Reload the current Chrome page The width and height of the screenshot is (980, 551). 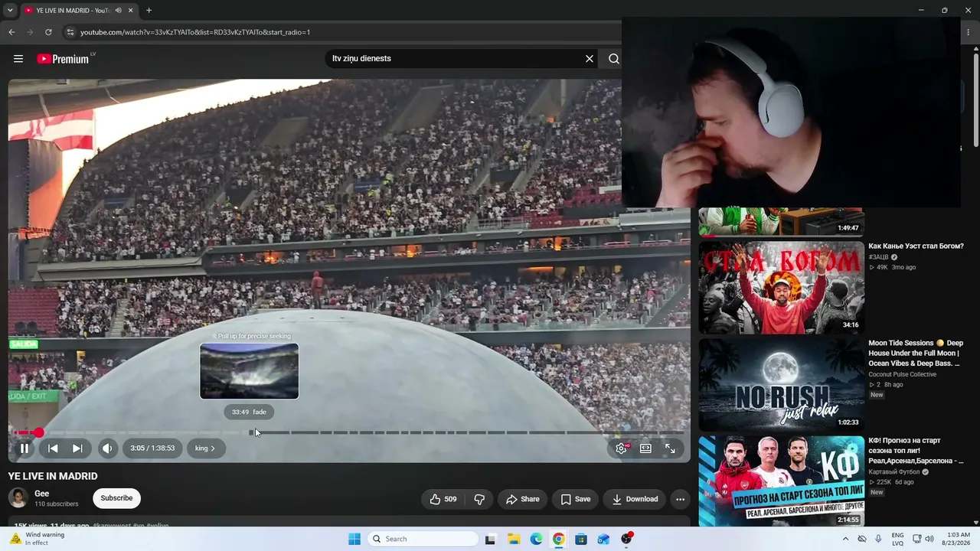48,32
